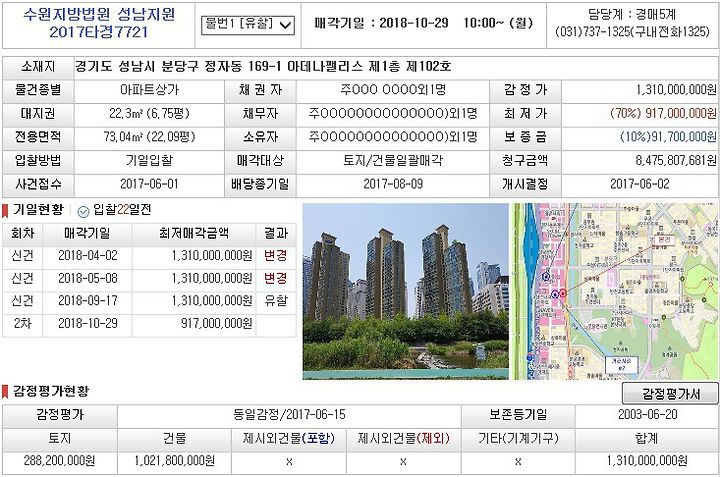Open the location map thumbnail

[x=615, y=291]
